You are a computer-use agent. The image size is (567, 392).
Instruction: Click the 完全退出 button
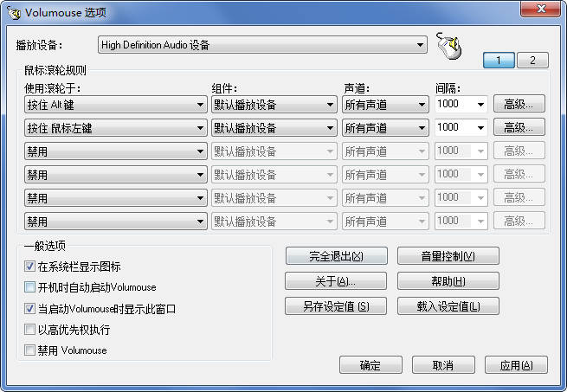click(x=336, y=257)
